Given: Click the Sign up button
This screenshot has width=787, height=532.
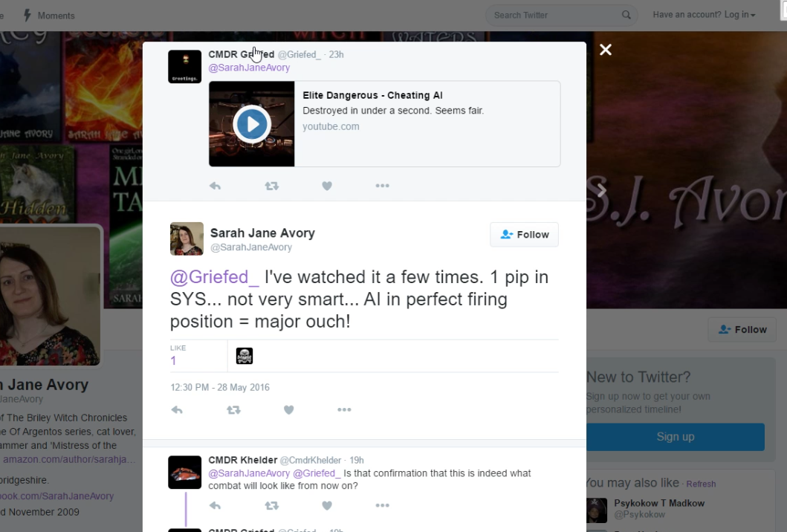Looking at the screenshot, I should (x=675, y=437).
